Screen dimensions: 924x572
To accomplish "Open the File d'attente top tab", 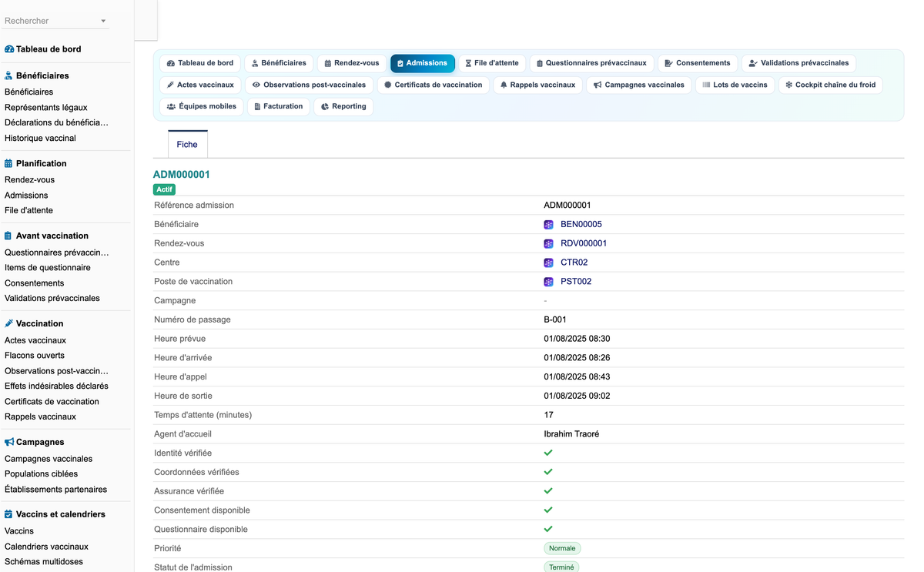I will click(492, 63).
